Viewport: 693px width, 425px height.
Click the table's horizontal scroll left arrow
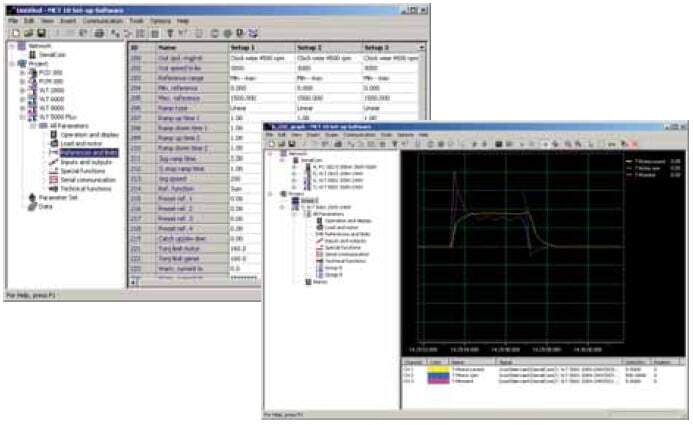pos(133,282)
